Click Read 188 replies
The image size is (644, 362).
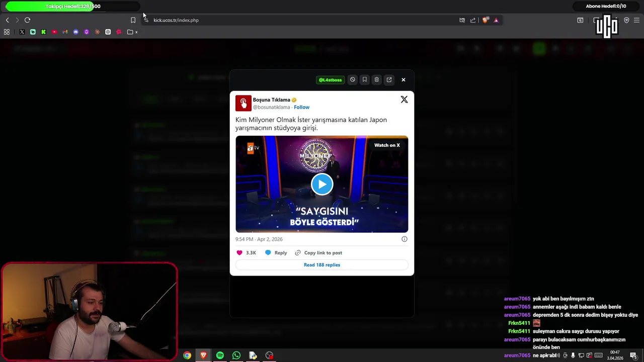pos(322,265)
